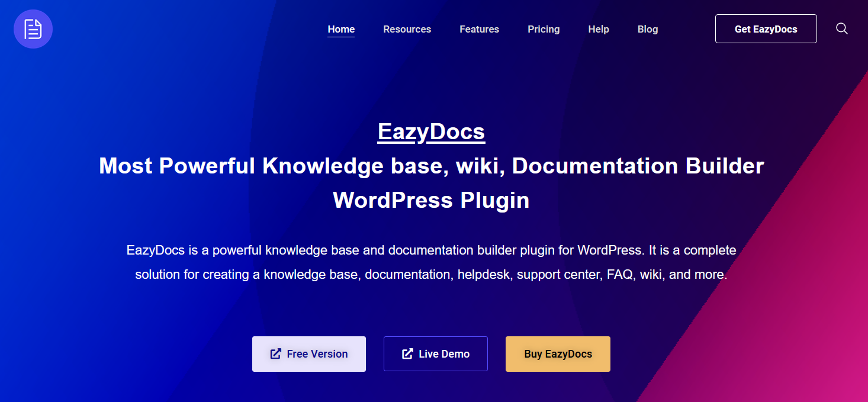
Task: Click the Get EazyDocs button
Action: pos(766,28)
